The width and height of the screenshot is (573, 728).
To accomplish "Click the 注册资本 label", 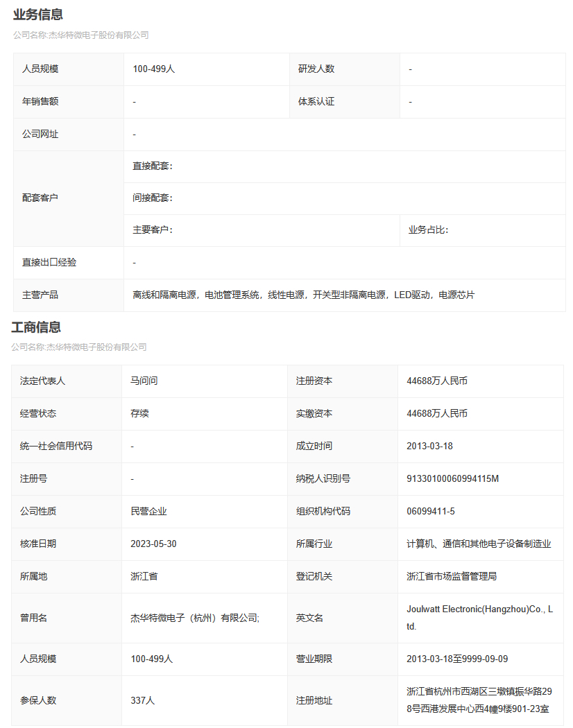I will click(x=314, y=381).
